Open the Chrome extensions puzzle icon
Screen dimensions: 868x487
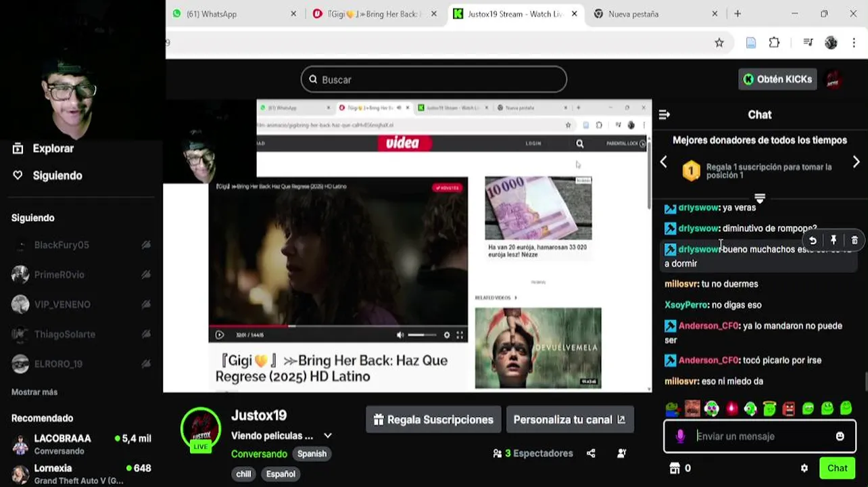774,43
